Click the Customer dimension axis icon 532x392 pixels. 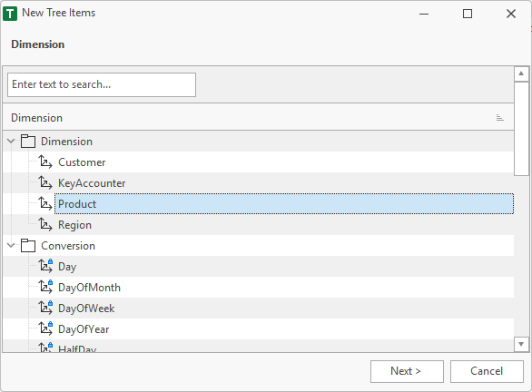tap(45, 162)
